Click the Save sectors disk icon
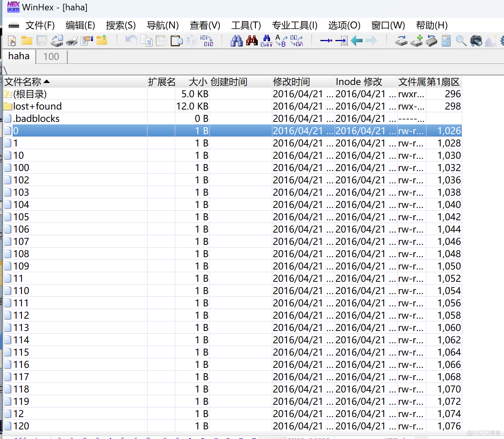The height and width of the screenshot is (439, 504). click(41, 41)
